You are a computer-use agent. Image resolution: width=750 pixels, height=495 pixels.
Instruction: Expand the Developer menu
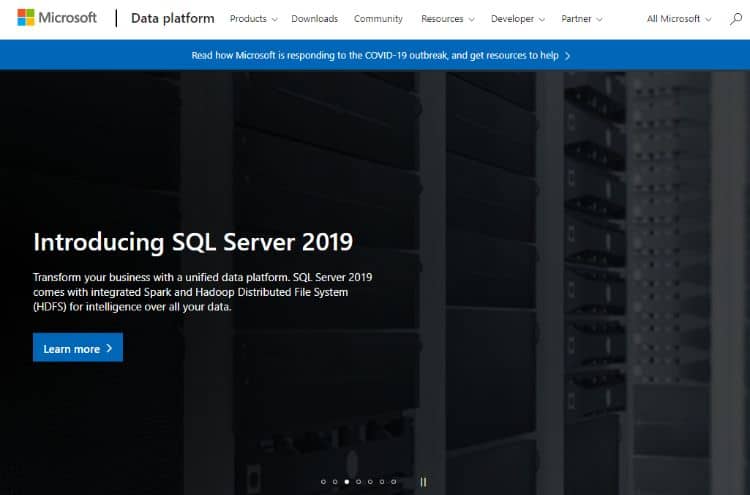(x=518, y=19)
